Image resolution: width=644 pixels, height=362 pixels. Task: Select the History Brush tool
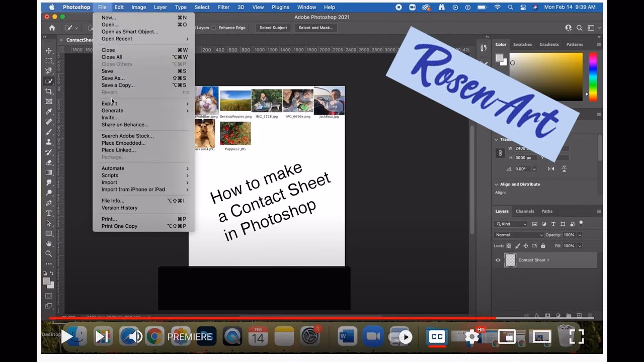[x=49, y=152]
